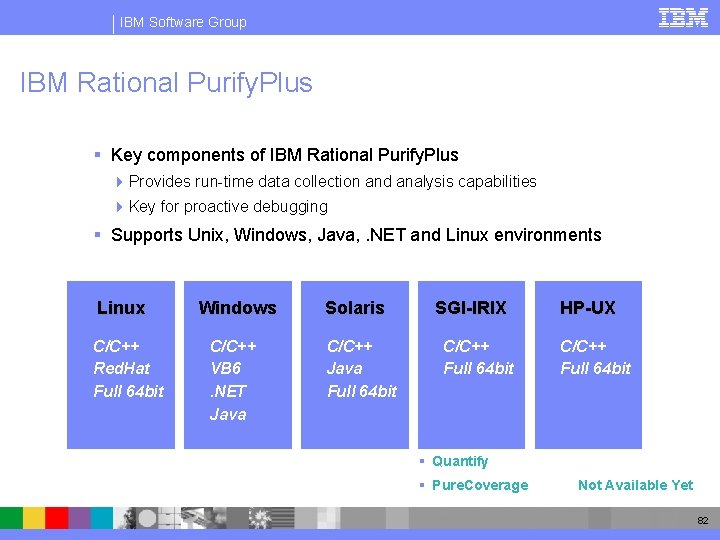Click the 'Not Available Yet' label
Image resolution: width=720 pixels, height=540 pixels.
point(636,485)
